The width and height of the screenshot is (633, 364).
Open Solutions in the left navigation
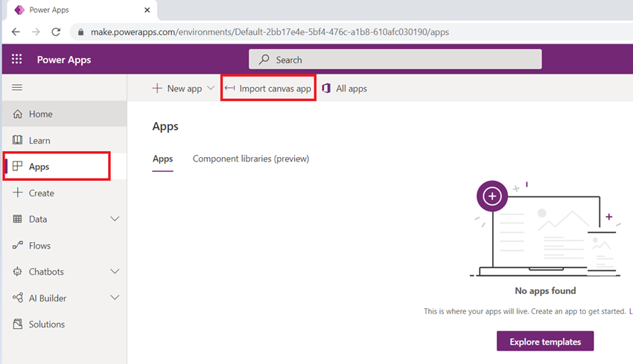pos(65,324)
